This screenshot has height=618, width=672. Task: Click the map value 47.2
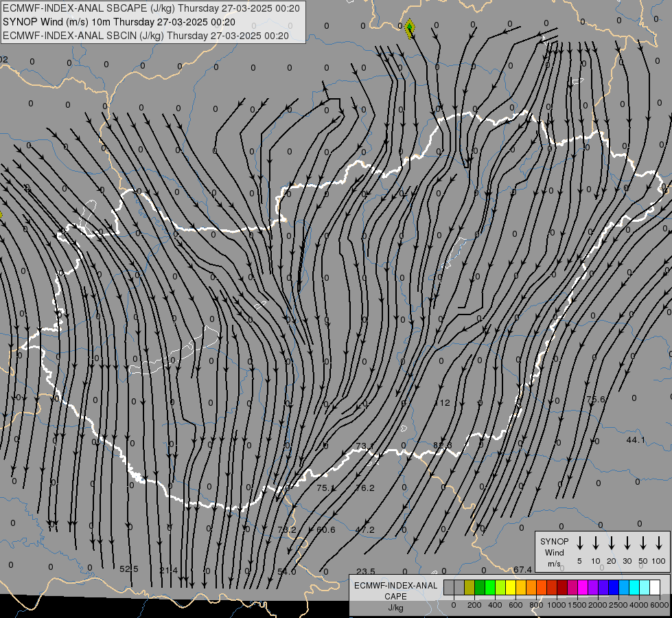coord(365,529)
